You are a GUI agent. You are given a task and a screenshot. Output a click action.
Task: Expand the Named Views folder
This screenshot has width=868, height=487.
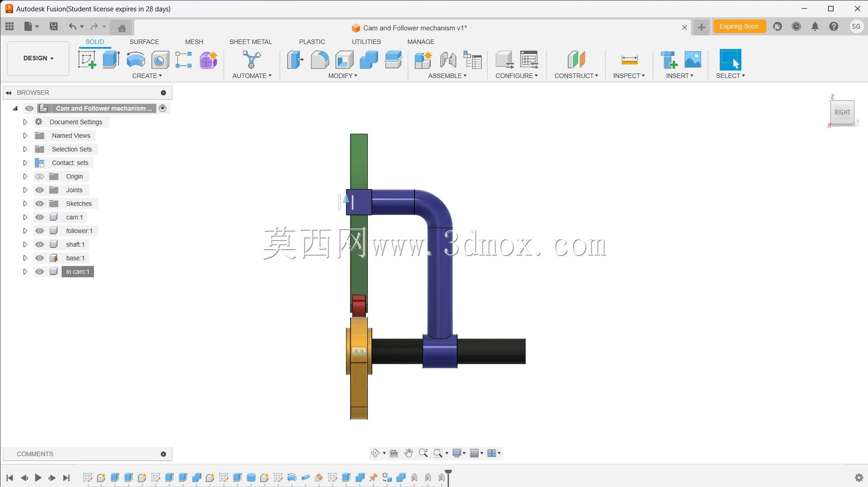[x=25, y=136]
